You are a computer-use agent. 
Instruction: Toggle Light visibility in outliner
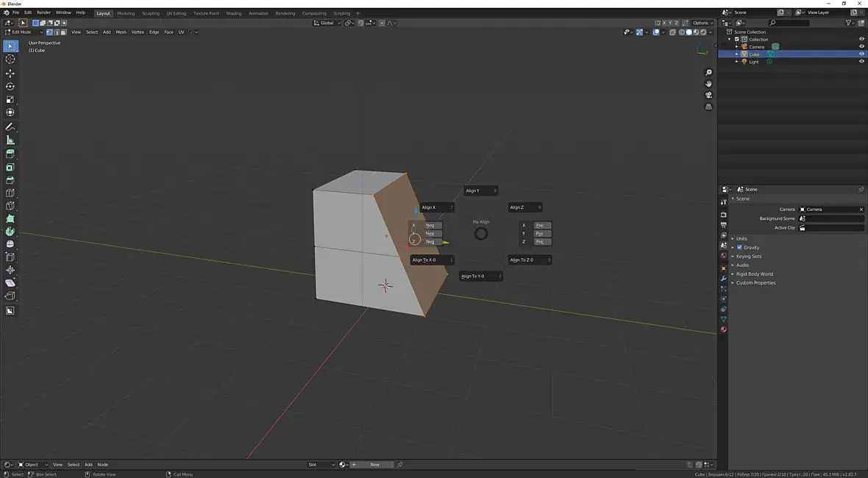tap(861, 62)
